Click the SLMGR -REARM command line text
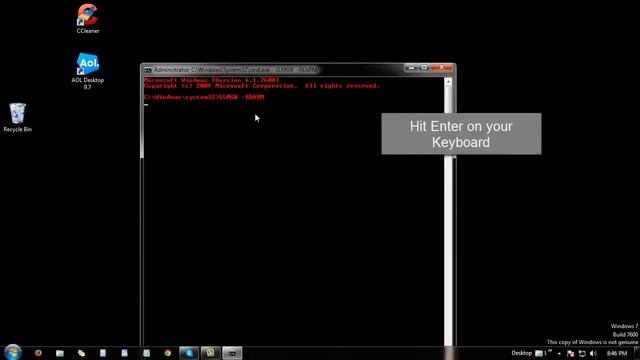Image resolution: width=640 pixels, height=360 pixels. click(242, 97)
